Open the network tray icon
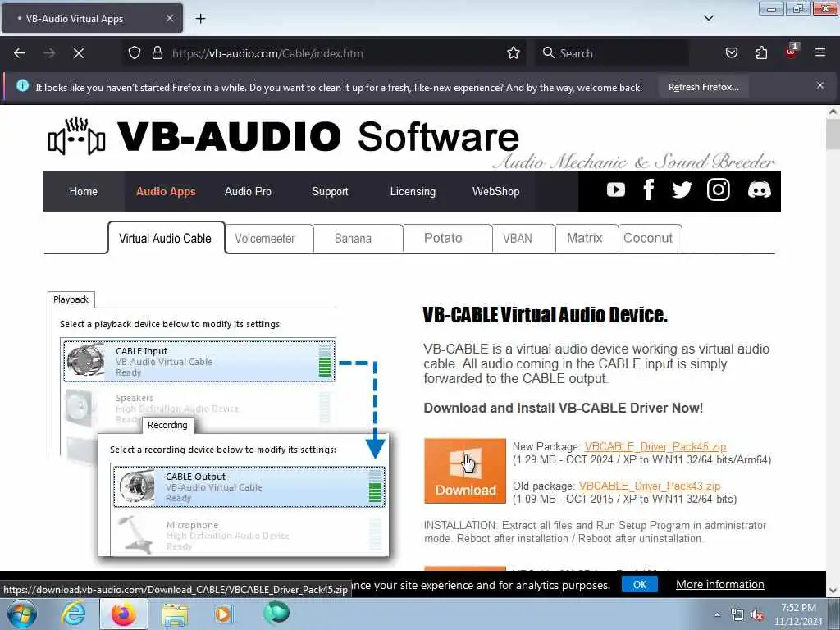The image size is (840, 630). point(737,615)
